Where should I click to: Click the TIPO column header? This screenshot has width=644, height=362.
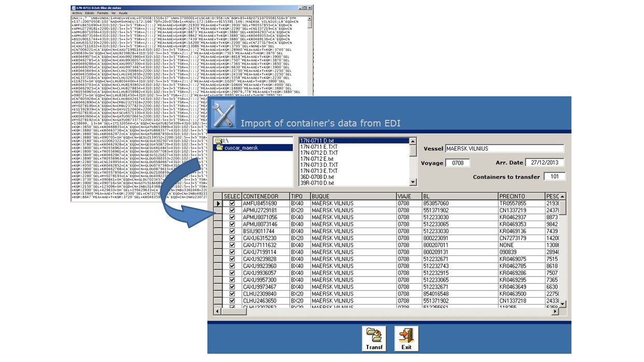(300, 196)
